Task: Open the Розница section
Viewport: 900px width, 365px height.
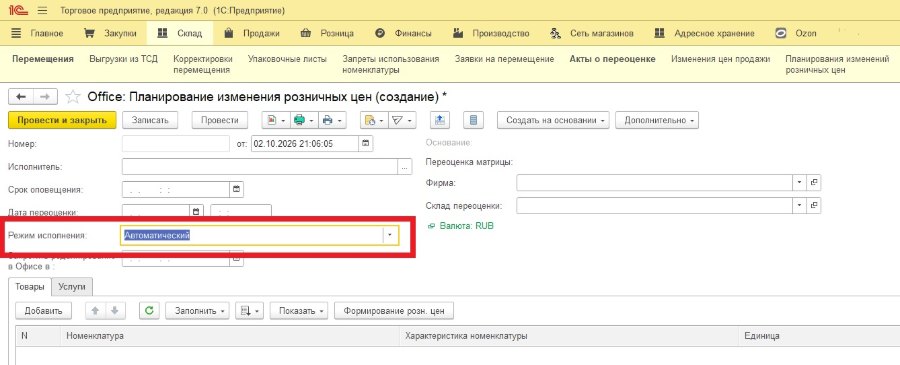Action: (x=328, y=33)
